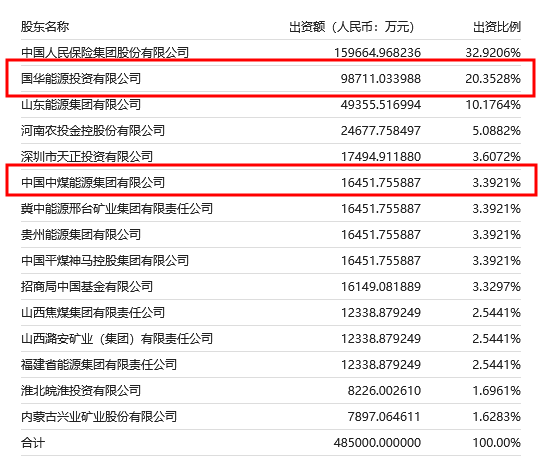Screen dimensions: 545x474
Task: Click 16451.755887 in the 中国中煤能源集团 row
Action: (x=381, y=183)
